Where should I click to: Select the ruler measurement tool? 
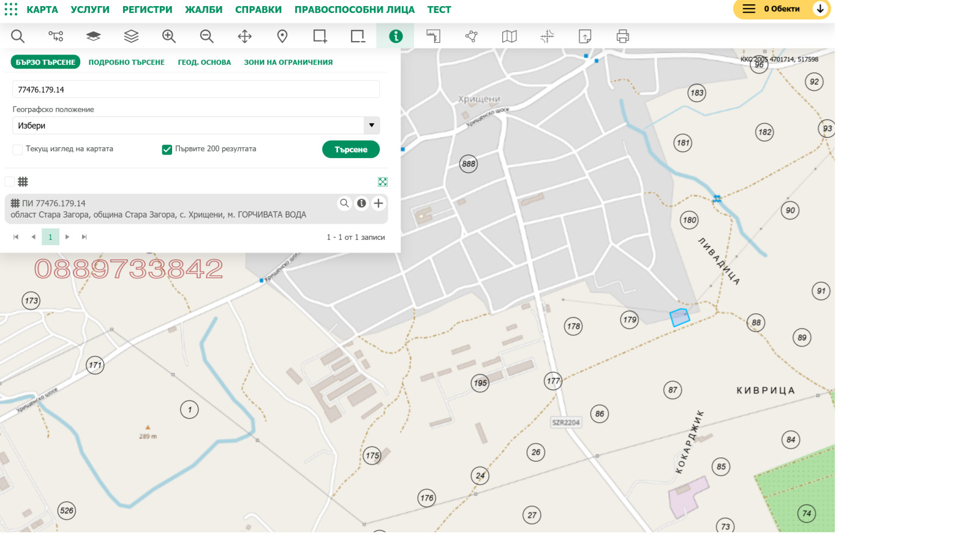pos(434,36)
